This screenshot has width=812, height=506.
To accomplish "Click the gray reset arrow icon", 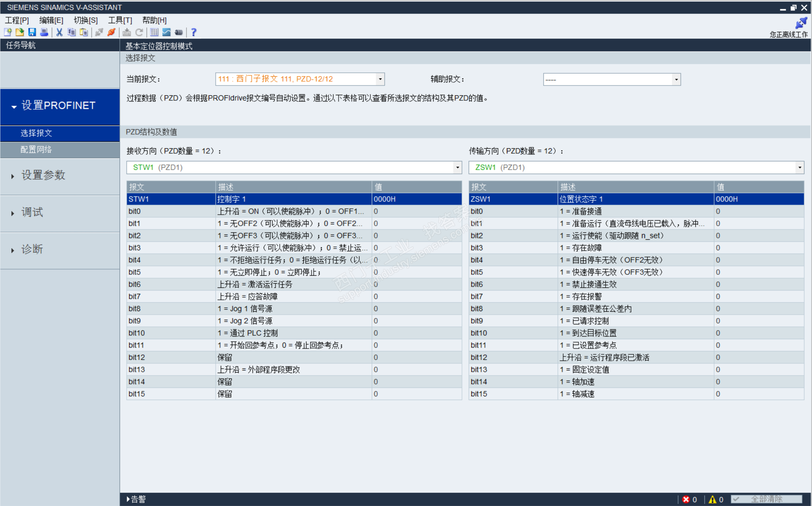I will (x=139, y=32).
